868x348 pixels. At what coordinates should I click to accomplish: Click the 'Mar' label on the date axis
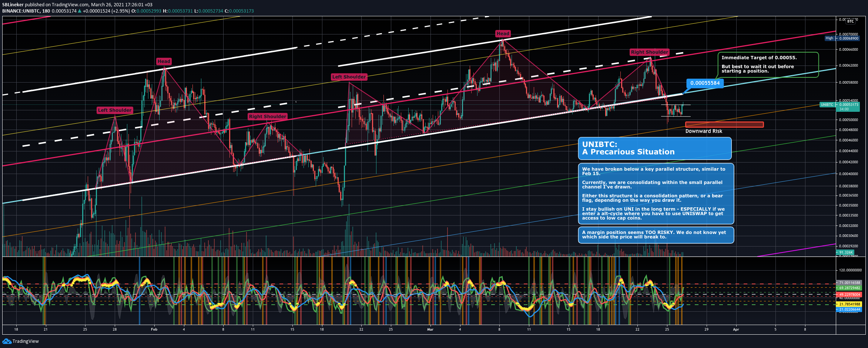pos(430,329)
